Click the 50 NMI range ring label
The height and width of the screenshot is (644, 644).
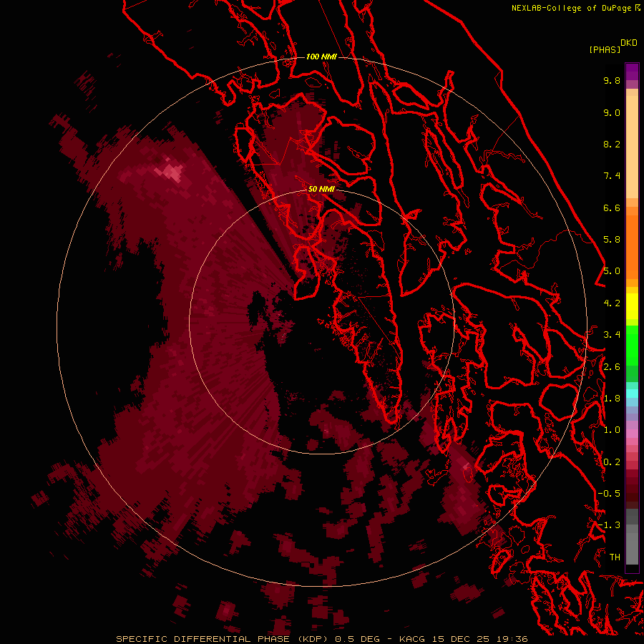pos(321,189)
